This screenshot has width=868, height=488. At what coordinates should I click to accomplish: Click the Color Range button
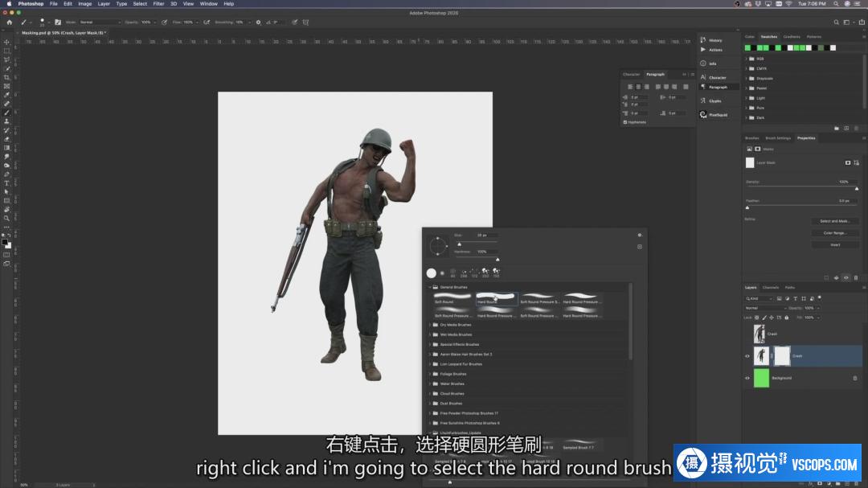tap(835, 232)
